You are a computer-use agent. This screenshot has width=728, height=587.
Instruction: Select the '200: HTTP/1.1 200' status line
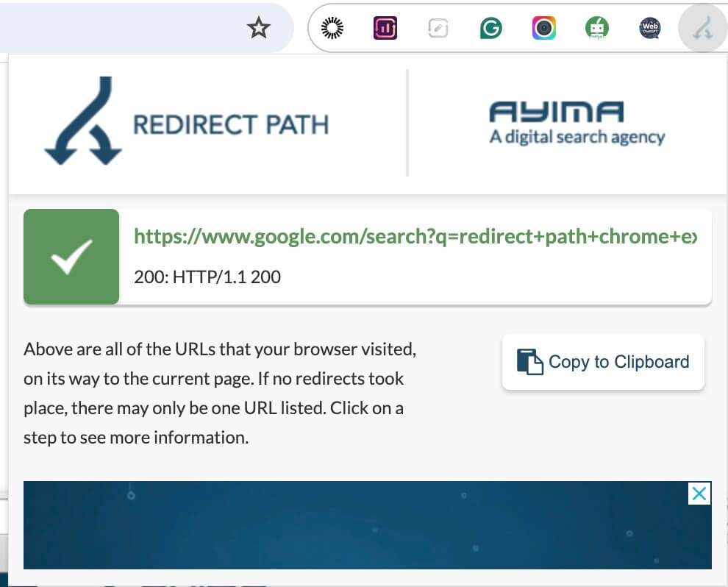[x=207, y=277]
